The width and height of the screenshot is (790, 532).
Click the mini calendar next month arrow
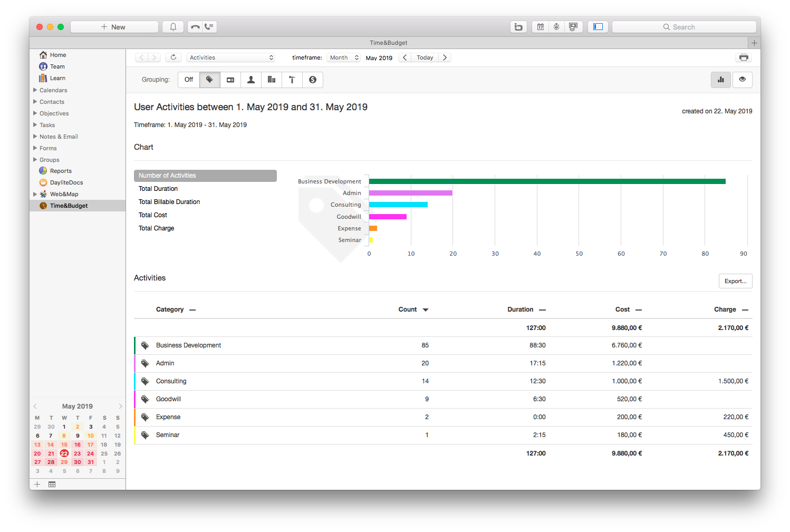(120, 406)
